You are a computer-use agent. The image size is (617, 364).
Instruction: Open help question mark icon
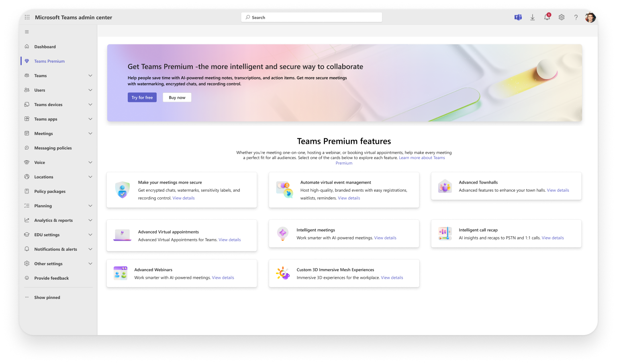(576, 17)
